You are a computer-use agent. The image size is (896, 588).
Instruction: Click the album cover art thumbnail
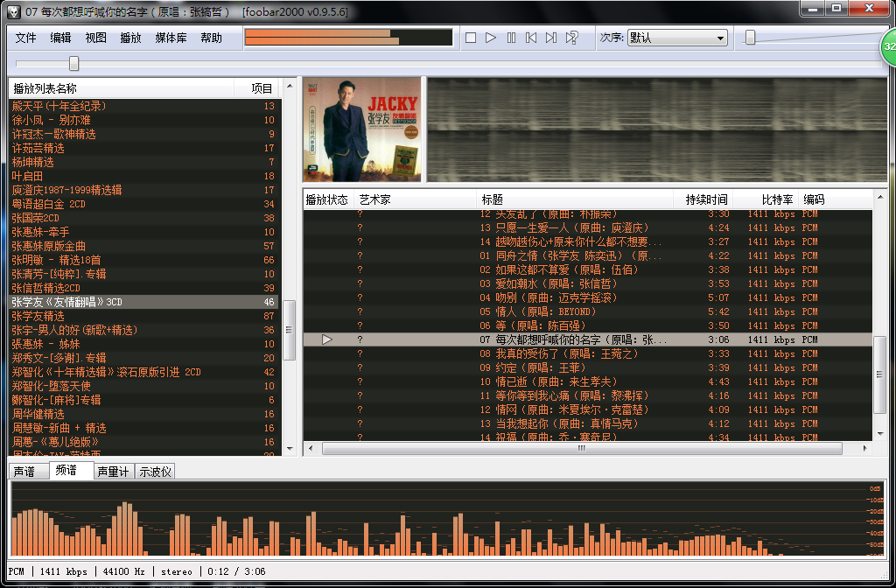click(x=362, y=129)
